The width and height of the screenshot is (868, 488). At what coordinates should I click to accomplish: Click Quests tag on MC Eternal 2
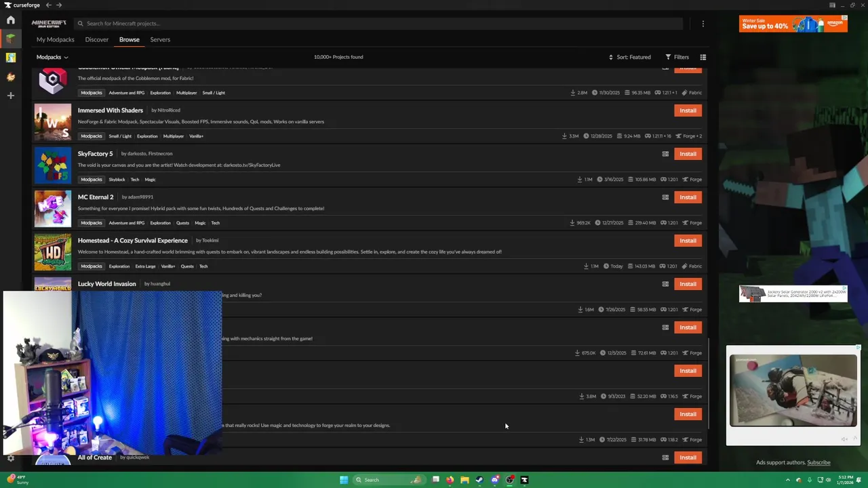[183, 223]
